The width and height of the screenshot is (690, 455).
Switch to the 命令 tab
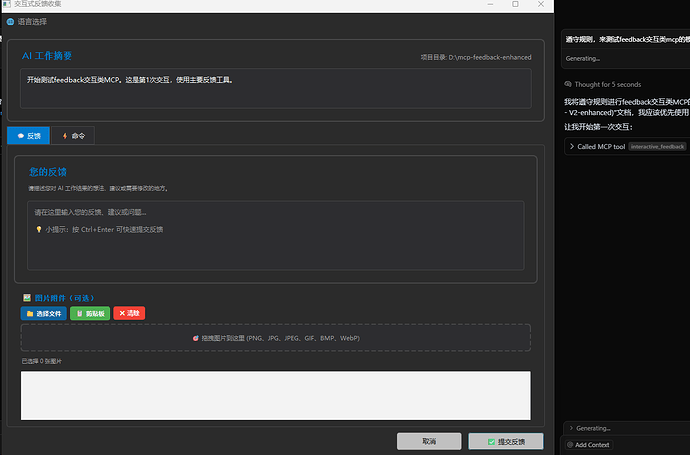pyautogui.click(x=73, y=136)
